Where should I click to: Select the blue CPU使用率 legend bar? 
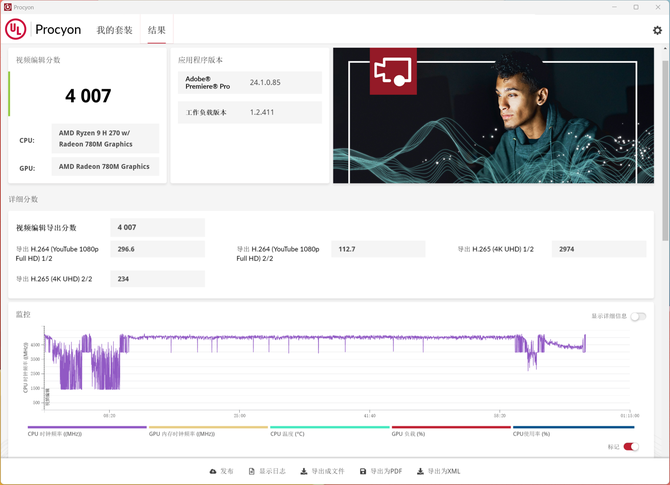(573, 427)
